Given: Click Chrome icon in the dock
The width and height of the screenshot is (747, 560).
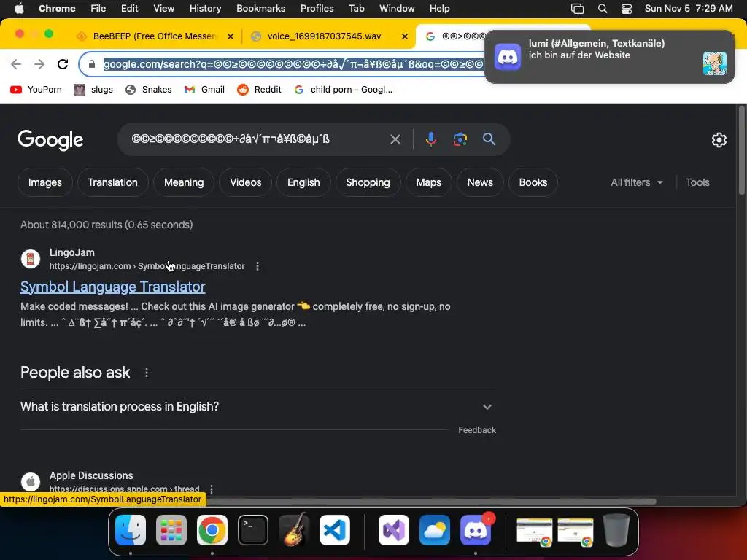Looking at the screenshot, I should pos(212,530).
